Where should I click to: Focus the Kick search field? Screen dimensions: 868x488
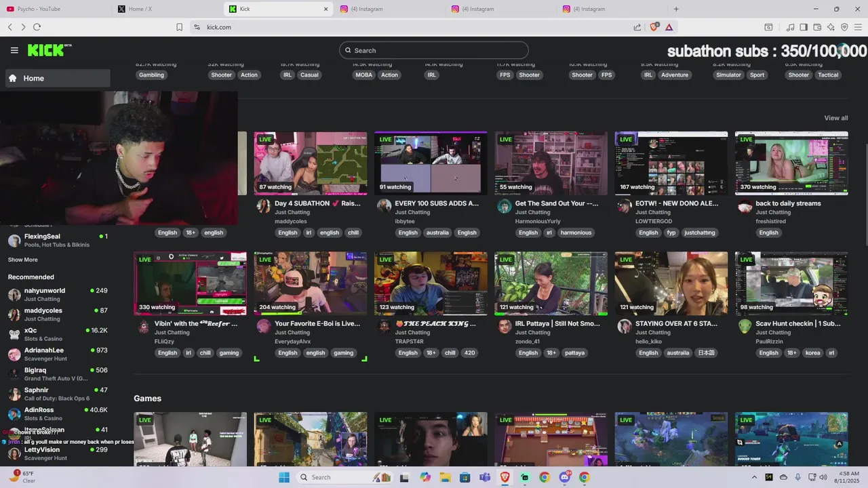point(434,50)
